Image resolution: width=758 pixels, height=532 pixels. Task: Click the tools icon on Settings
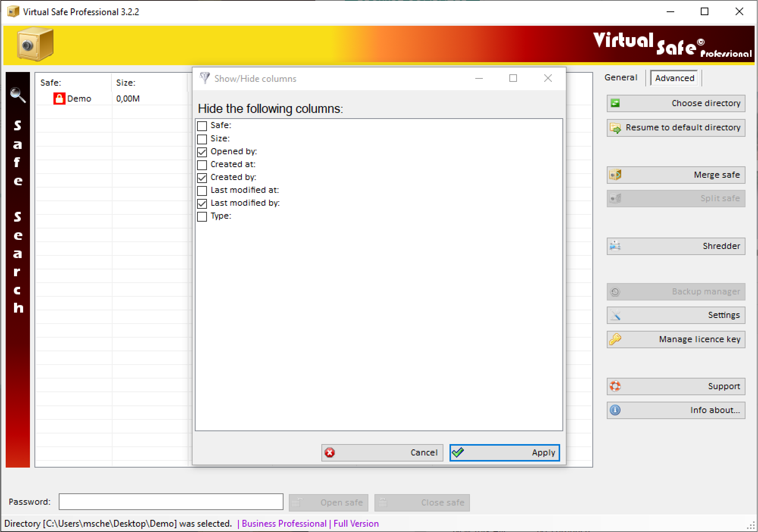[615, 315]
